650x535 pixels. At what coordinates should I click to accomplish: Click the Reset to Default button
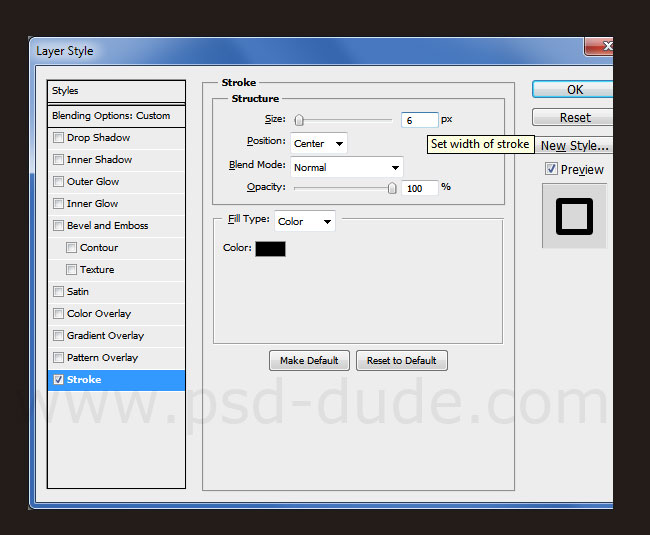[x=401, y=360]
